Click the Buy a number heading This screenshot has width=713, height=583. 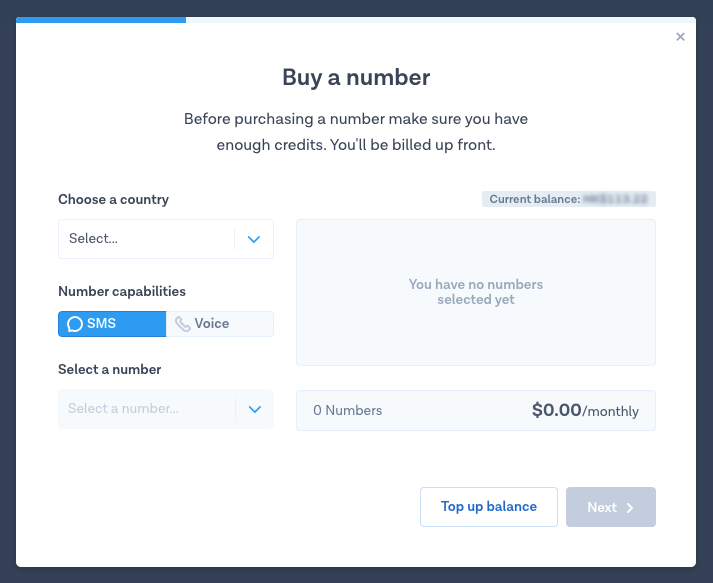356,77
